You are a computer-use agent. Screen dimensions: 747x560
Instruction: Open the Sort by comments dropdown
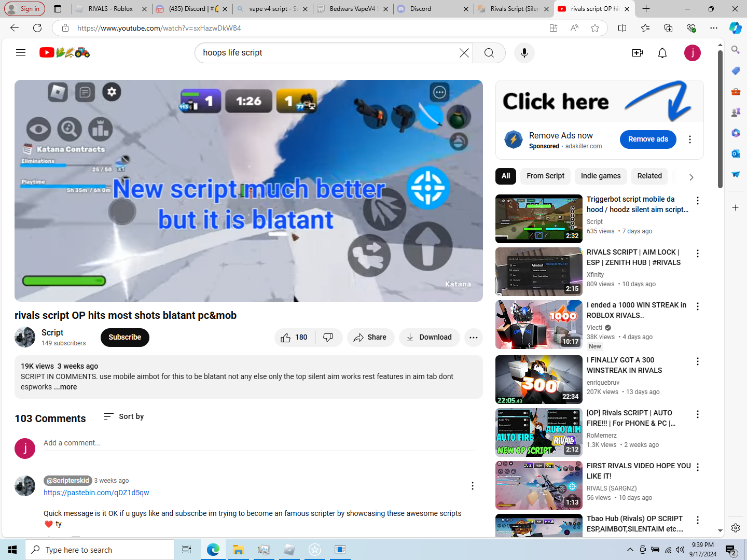[x=123, y=416]
